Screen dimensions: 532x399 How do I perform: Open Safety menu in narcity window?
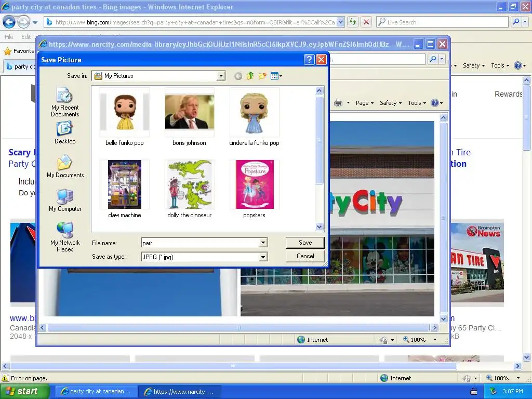click(391, 103)
